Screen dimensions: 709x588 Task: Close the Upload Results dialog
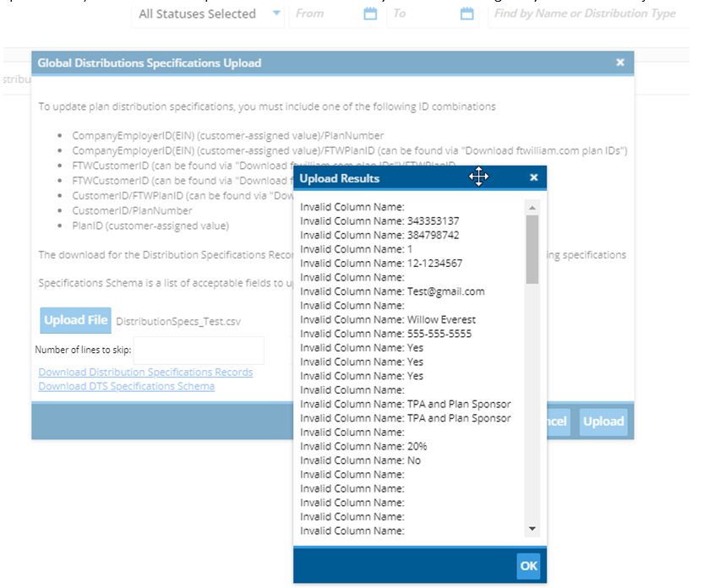pos(533,177)
